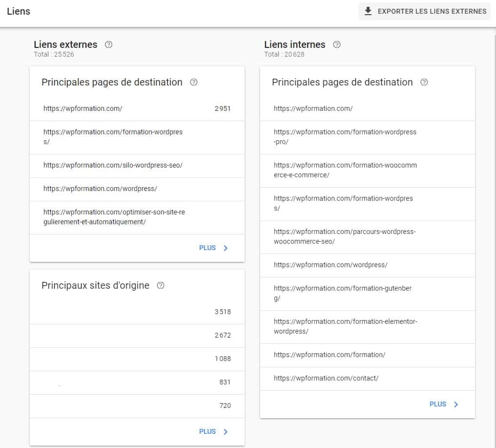Open the help icon next to Liens internes
The height and width of the screenshot is (448, 496).
[x=337, y=44]
